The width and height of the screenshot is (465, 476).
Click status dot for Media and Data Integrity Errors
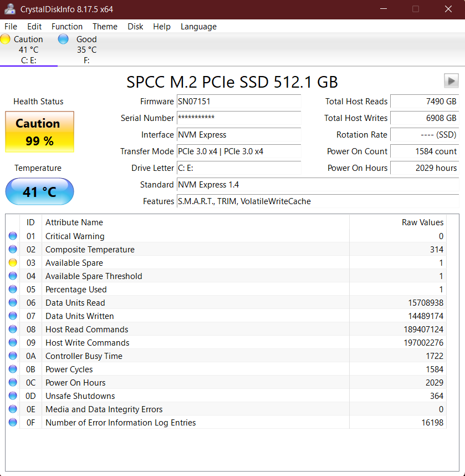coord(13,409)
